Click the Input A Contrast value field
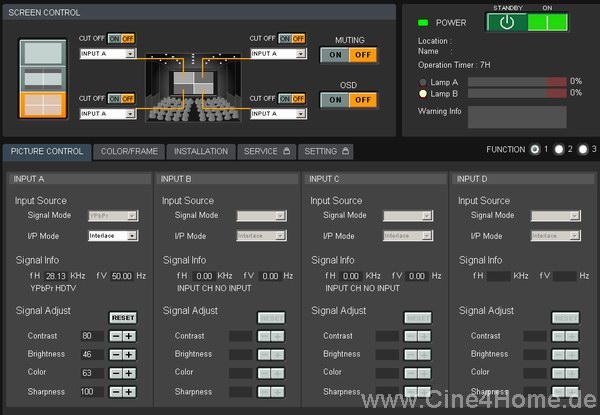Image resolution: width=600 pixels, height=415 pixels. pyautogui.click(x=92, y=336)
